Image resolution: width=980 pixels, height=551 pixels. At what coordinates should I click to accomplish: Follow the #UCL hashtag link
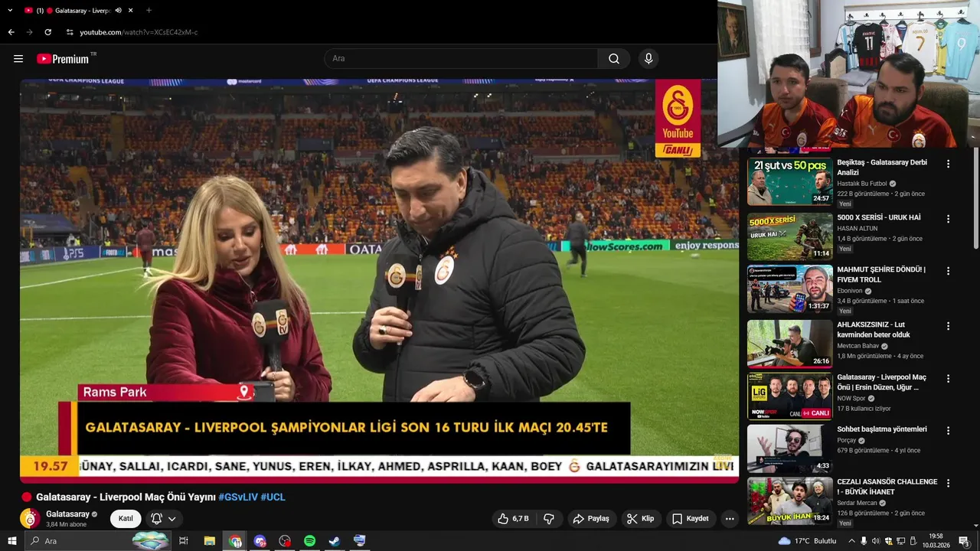[273, 497]
